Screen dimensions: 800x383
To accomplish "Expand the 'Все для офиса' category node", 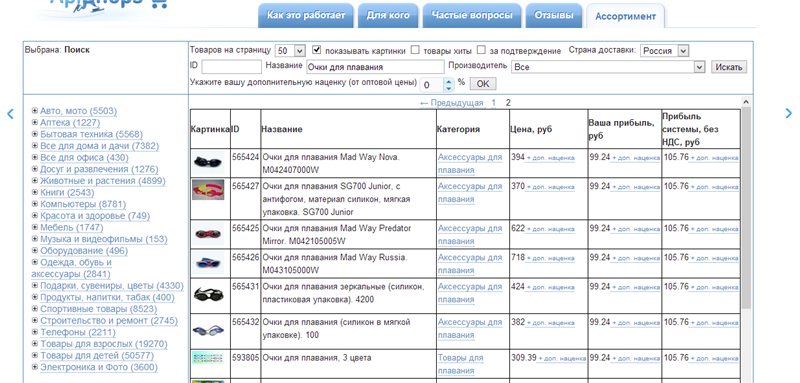I will pos(35,157).
